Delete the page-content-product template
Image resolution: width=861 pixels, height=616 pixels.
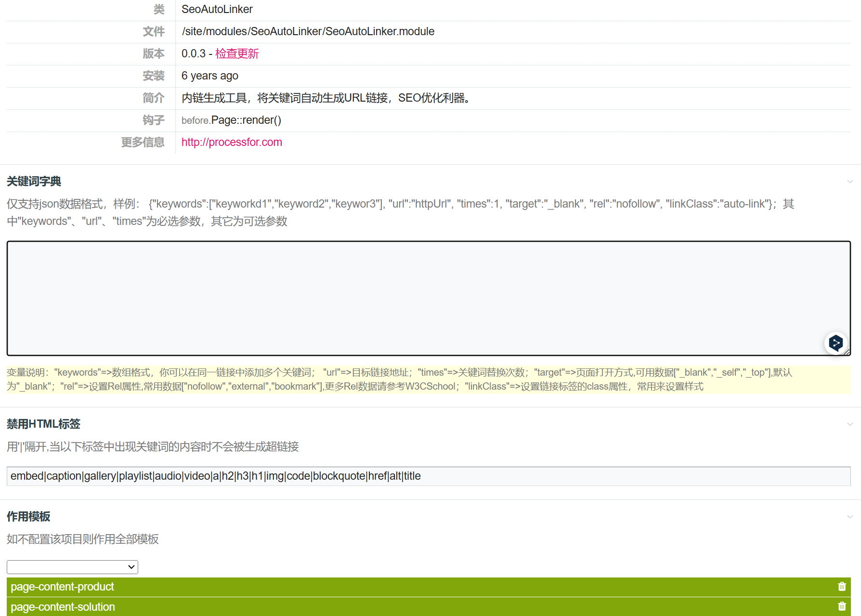pyautogui.click(x=842, y=586)
